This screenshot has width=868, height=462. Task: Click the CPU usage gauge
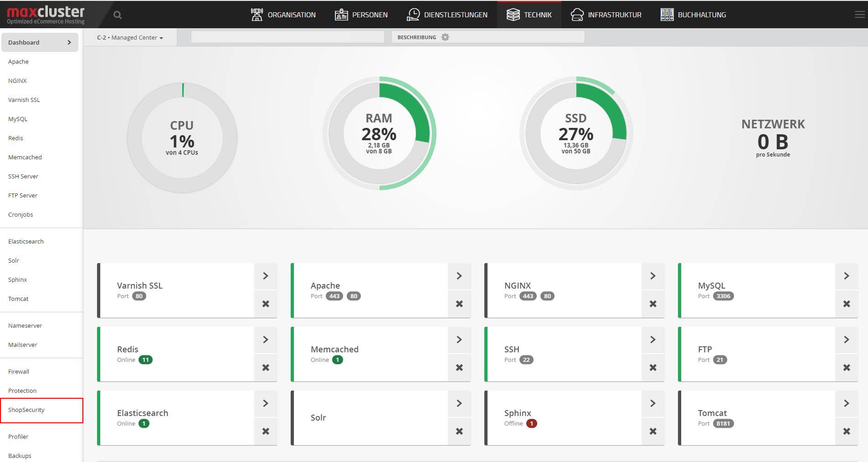182,137
